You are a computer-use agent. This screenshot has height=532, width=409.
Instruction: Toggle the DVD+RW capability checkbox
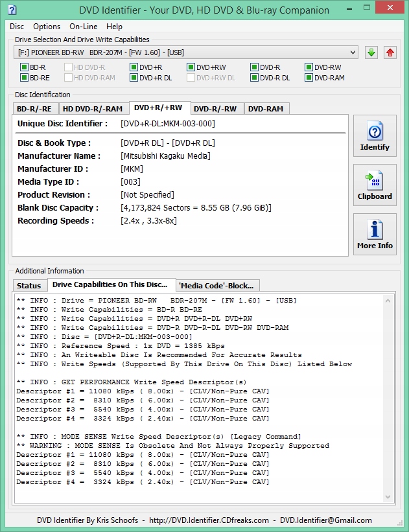191,67
